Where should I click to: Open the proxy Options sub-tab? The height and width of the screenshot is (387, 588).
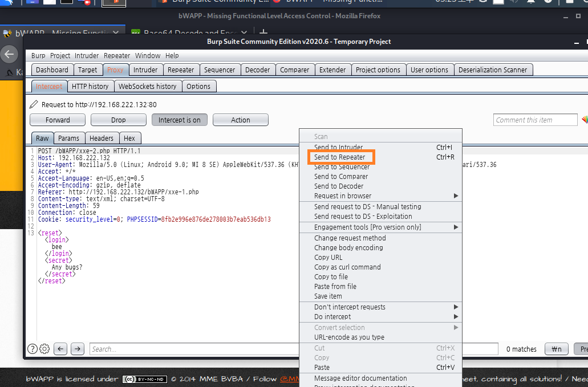(198, 86)
